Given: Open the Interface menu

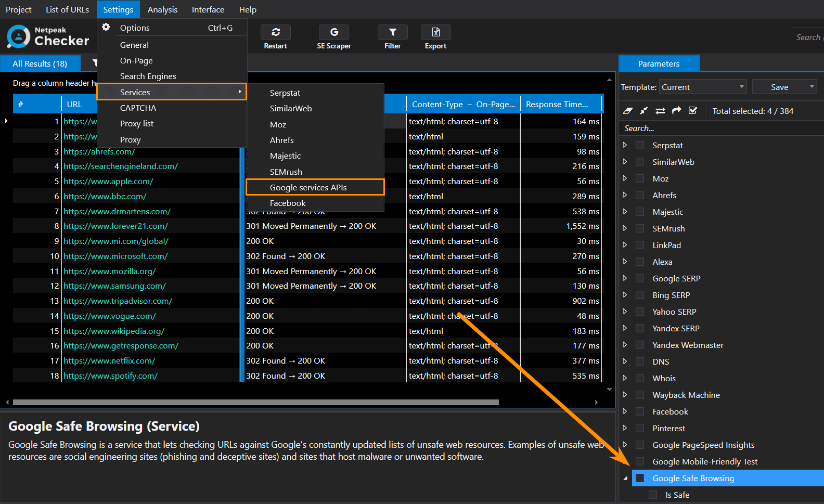Looking at the screenshot, I should tap(208, 9).
